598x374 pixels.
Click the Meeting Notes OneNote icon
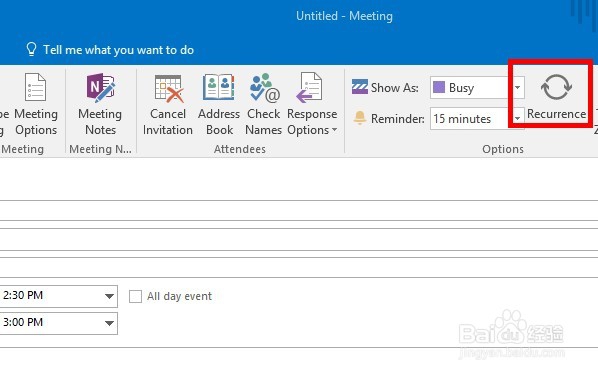click(100, 87)
